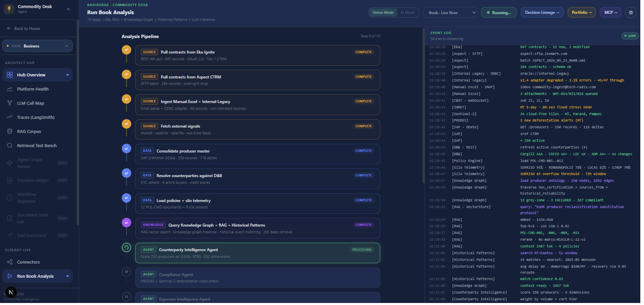Click the MCP button
This screenshot has height=305, width=644.
(611, 12)
